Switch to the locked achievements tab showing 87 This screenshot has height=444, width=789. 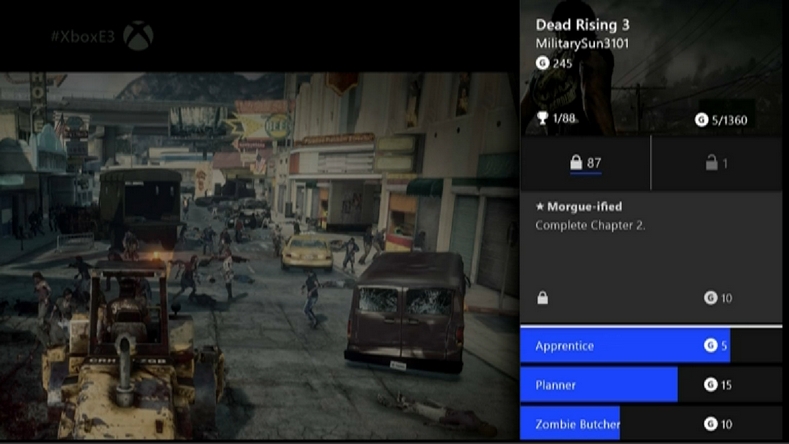point(585,163)
